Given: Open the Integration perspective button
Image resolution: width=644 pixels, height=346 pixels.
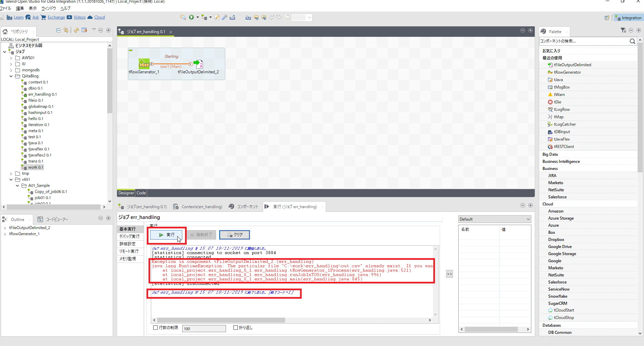Looking at the screenshot, I should [628, 18].
